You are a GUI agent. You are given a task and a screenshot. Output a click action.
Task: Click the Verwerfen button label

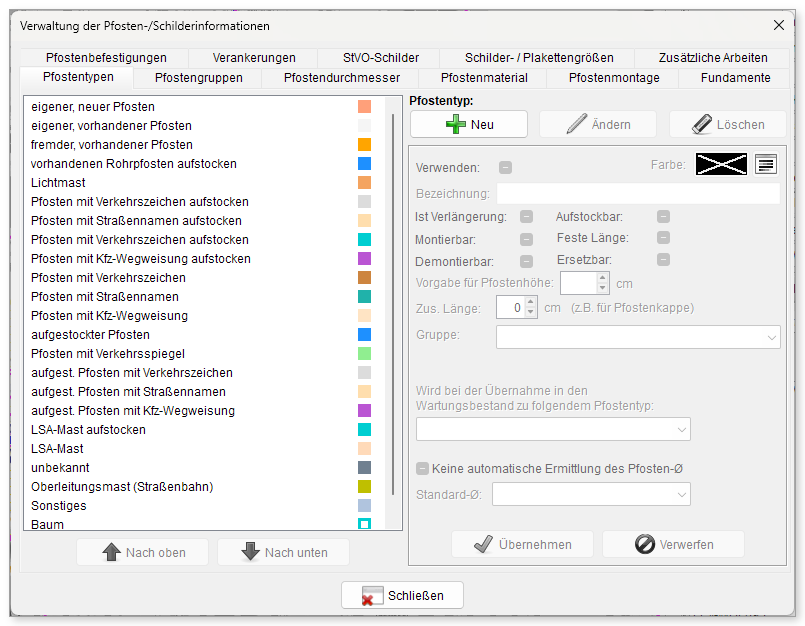(686, 544)
